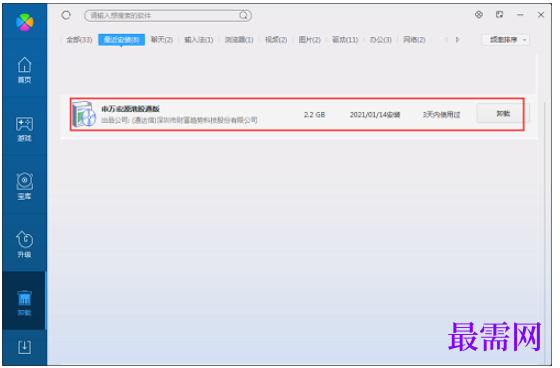
Task: Click the 2021/01/14 install date text
Action: [375, 115]
